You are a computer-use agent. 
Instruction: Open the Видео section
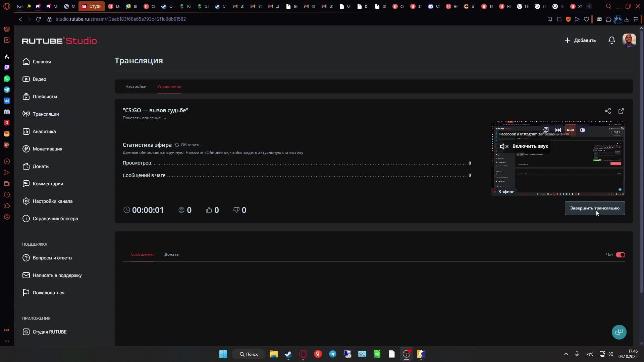pyautogui.click(x=35, y=79)
